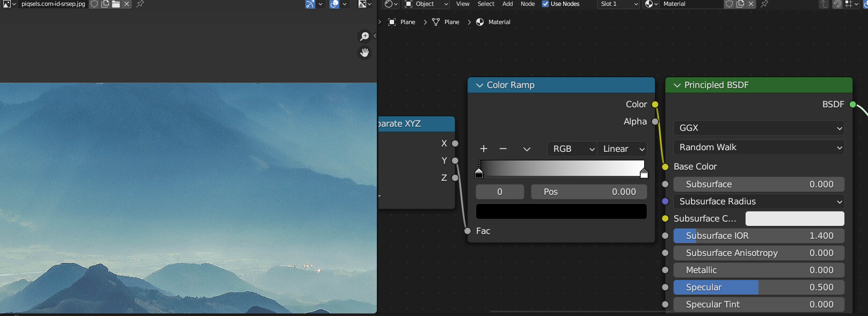
Task: Open the editor type menu in node editor
Action: (391, 4)
